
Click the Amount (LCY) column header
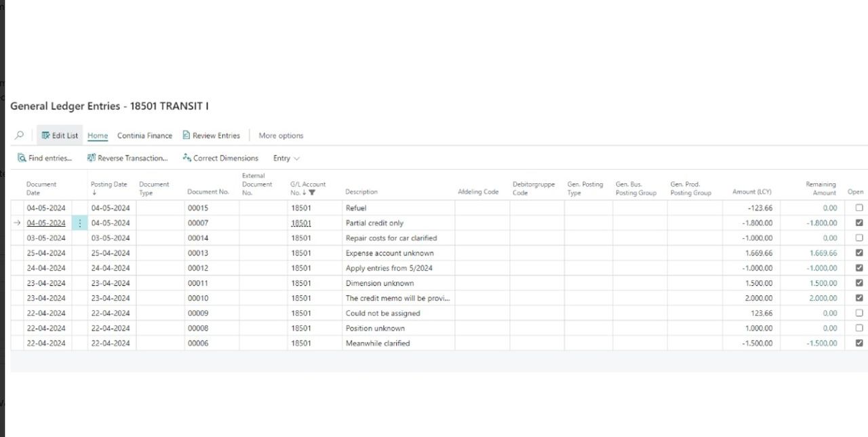point(751,192)
